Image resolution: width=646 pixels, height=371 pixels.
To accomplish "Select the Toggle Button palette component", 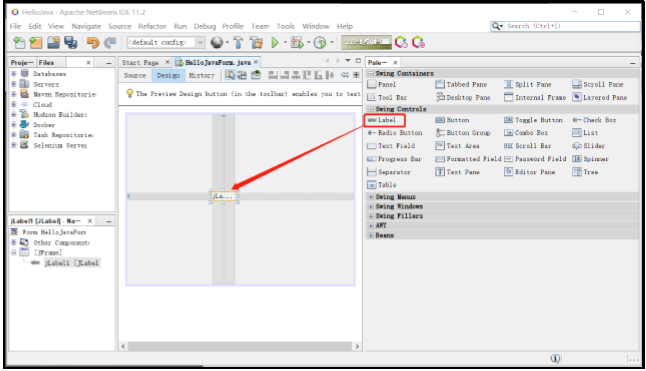I will (x=534, y=120).
